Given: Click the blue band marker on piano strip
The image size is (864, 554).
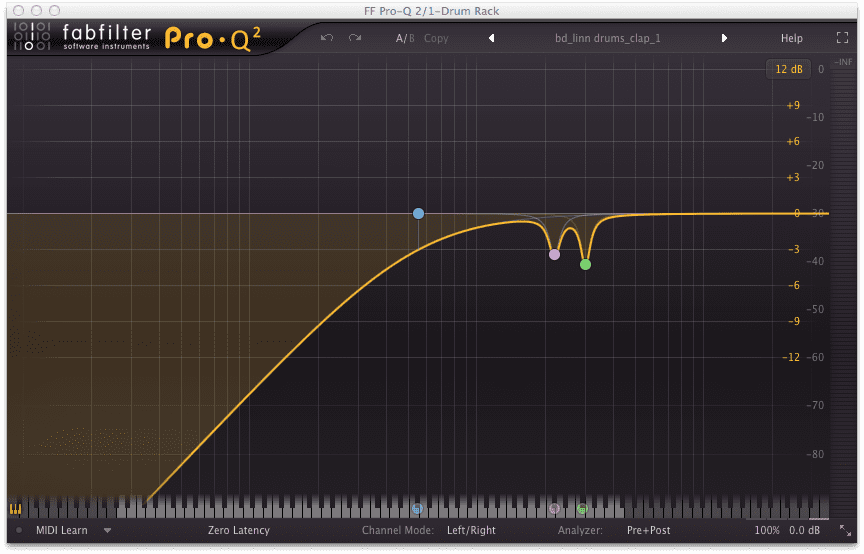Looking at the screenshot, I should (417, 509).
